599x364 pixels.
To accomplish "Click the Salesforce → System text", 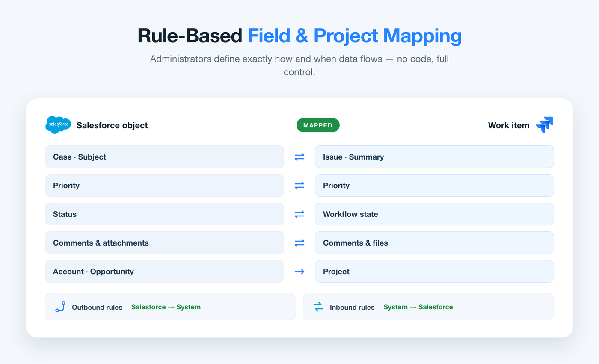I will coord(166,307).
